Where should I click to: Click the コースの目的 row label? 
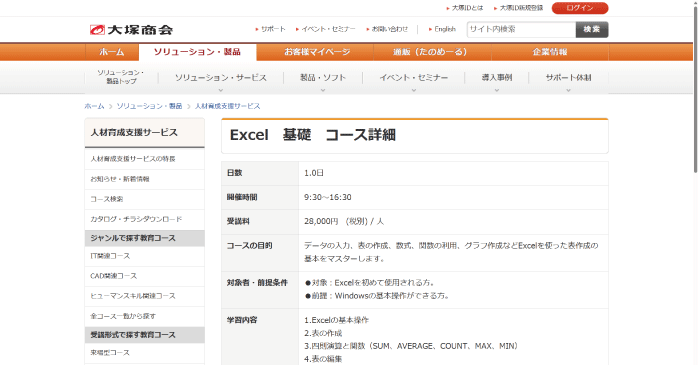249,246
